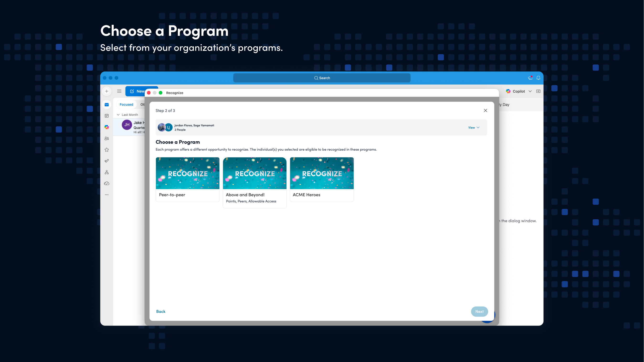644x362 pixels.
Task: Open the More apps ellipsis in sidebar
Action: point(107,195)
